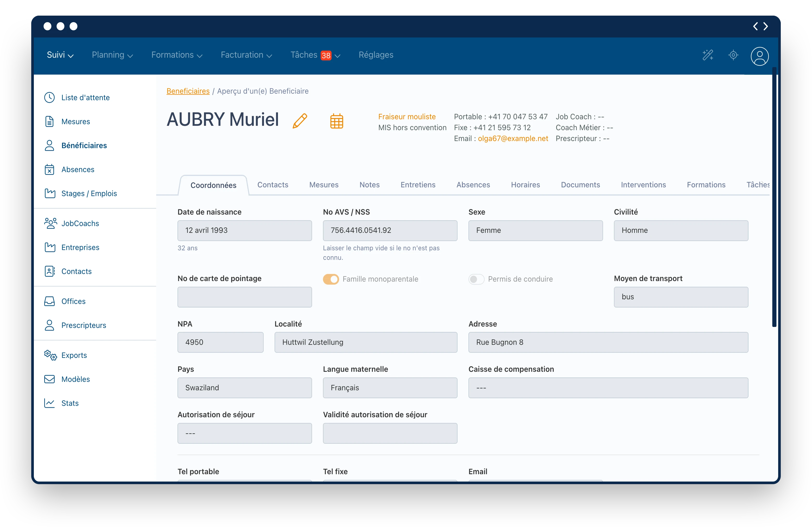Switch to the Contacts tab
Screen dimensions: 812x531
coord(272,185)
